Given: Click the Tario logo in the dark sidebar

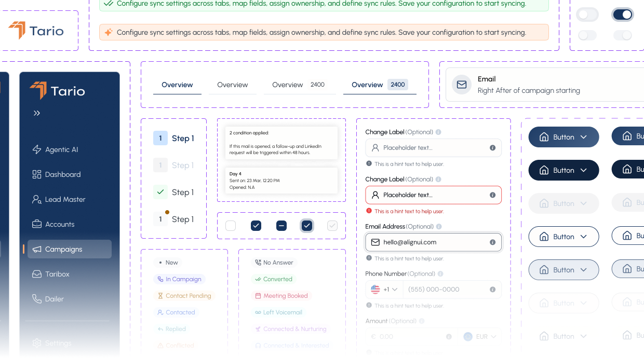Looking at the screenshot, I should 57,91.
